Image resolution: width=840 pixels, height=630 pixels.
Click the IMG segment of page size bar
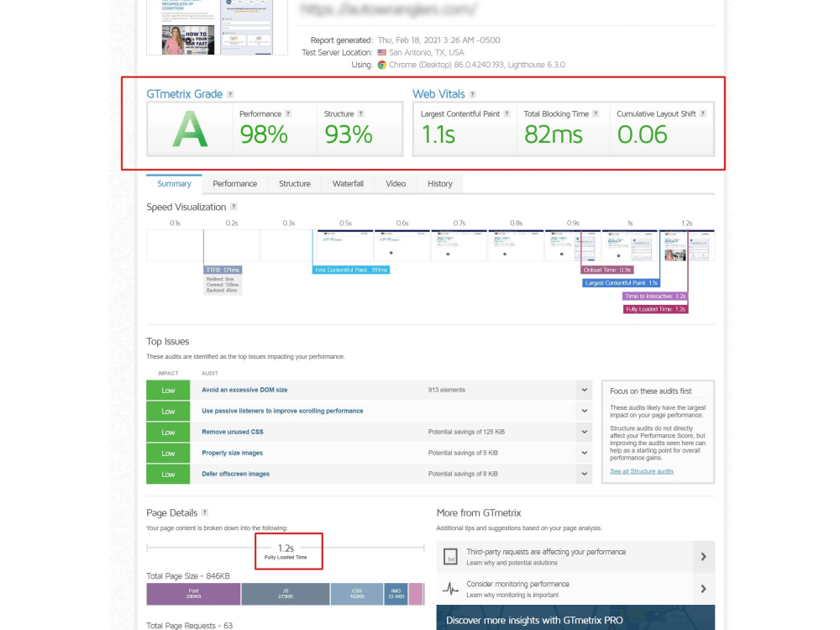(396, 594)
